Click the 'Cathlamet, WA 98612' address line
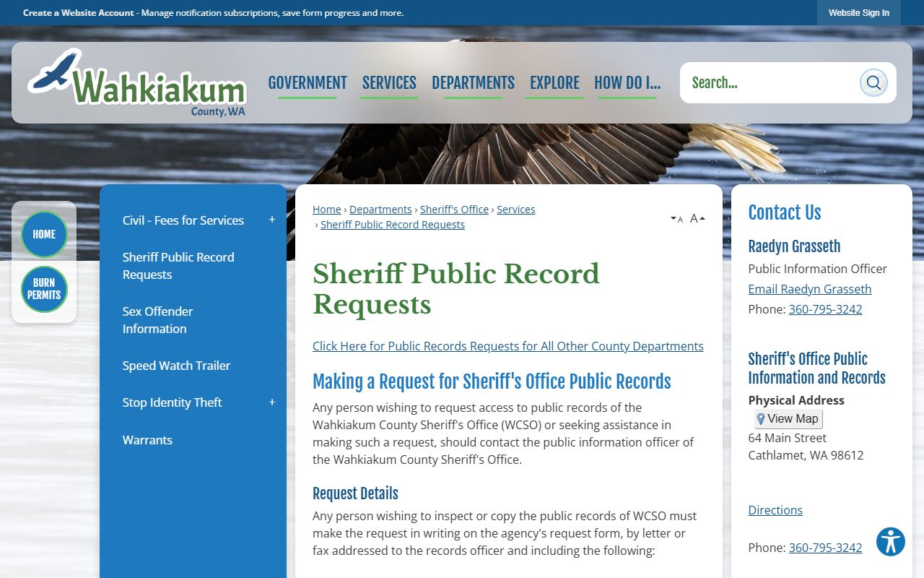This screenshot has height=578, width=924. click(806, 455)
